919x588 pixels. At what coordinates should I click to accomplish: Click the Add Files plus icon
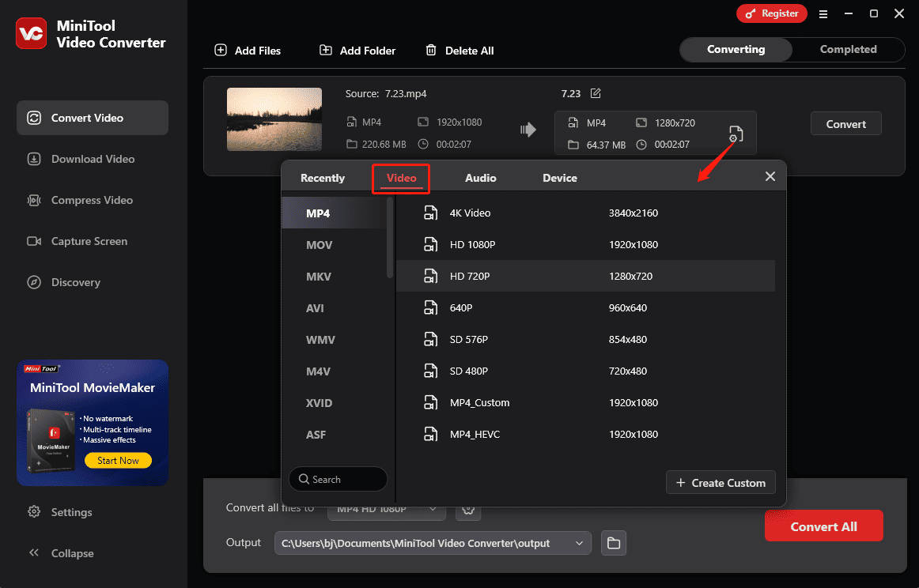pyautogui.click(x=221, y=50)
